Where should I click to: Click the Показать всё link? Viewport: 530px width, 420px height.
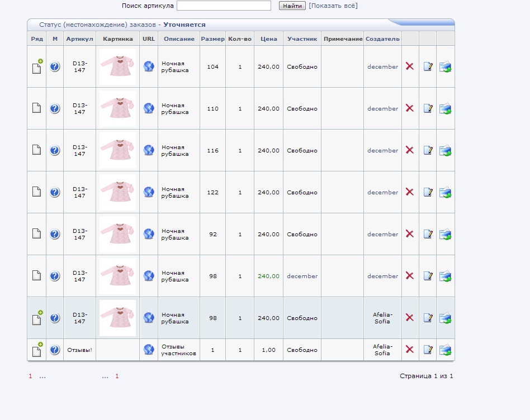333,6
